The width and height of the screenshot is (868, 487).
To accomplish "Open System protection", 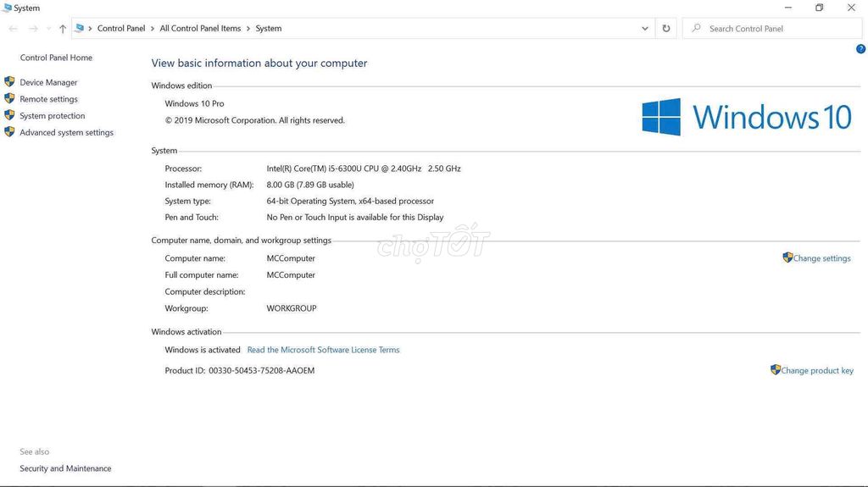I will [53, 116].
